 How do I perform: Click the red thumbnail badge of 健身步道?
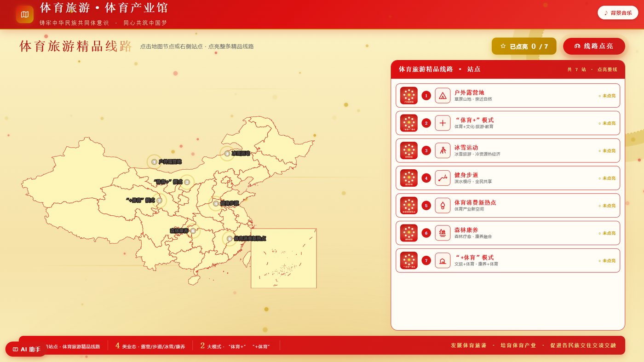[x=409, y=178]
